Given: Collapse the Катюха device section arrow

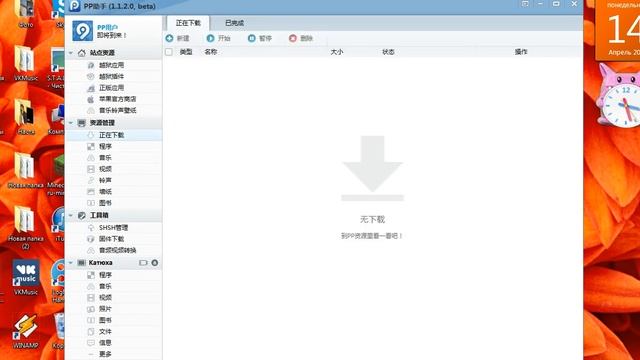Looking at the screenshot, I should coord(71,263).
